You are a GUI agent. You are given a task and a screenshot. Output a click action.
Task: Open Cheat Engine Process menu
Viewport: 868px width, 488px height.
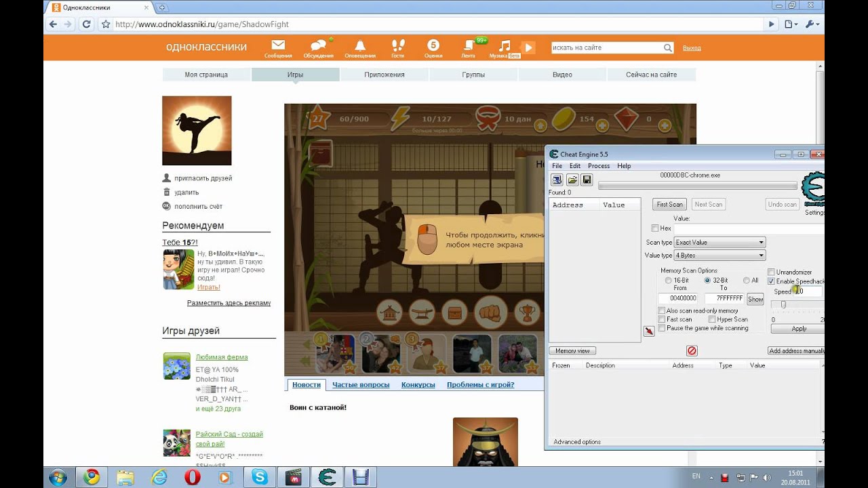pyautogui.click(x=599, y=165)
